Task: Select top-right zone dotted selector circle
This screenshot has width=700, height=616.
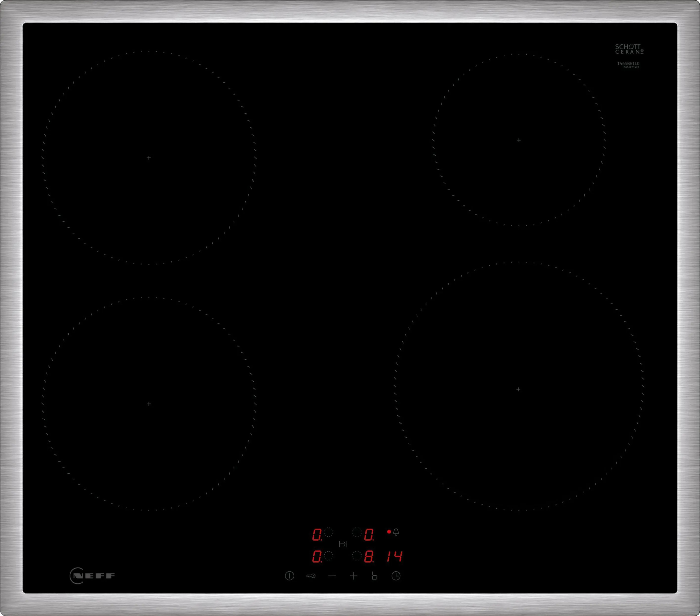Action: pos(357,532)
